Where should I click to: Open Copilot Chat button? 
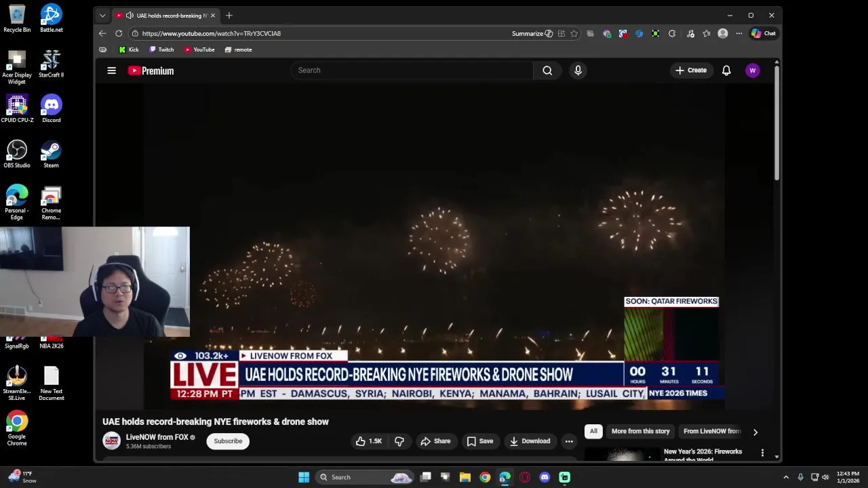click(763, 33)
